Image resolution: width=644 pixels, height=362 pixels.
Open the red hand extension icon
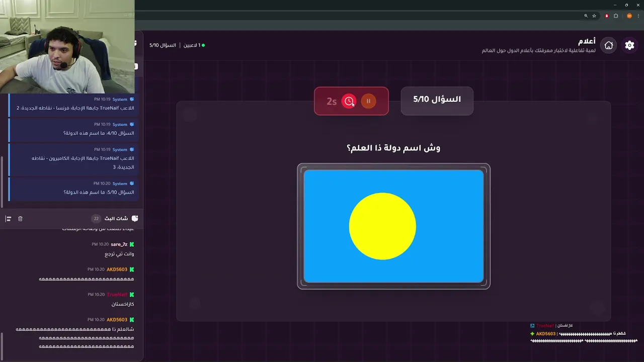[607, 16]
